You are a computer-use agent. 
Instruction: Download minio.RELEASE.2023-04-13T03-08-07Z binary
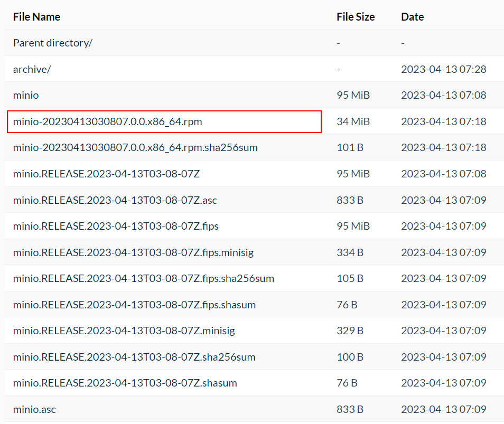pos(106,174)
